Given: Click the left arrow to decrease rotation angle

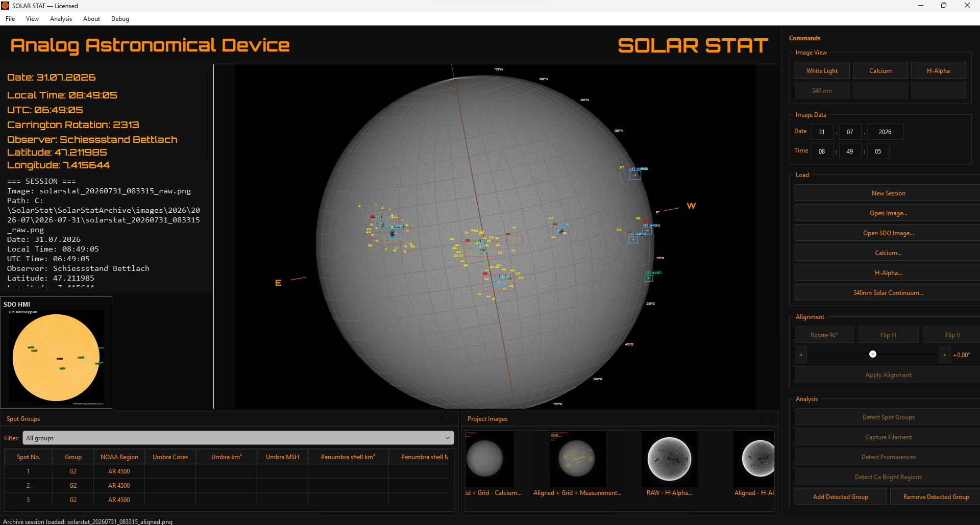Looking at the screenshot, I should pos(801,355).
